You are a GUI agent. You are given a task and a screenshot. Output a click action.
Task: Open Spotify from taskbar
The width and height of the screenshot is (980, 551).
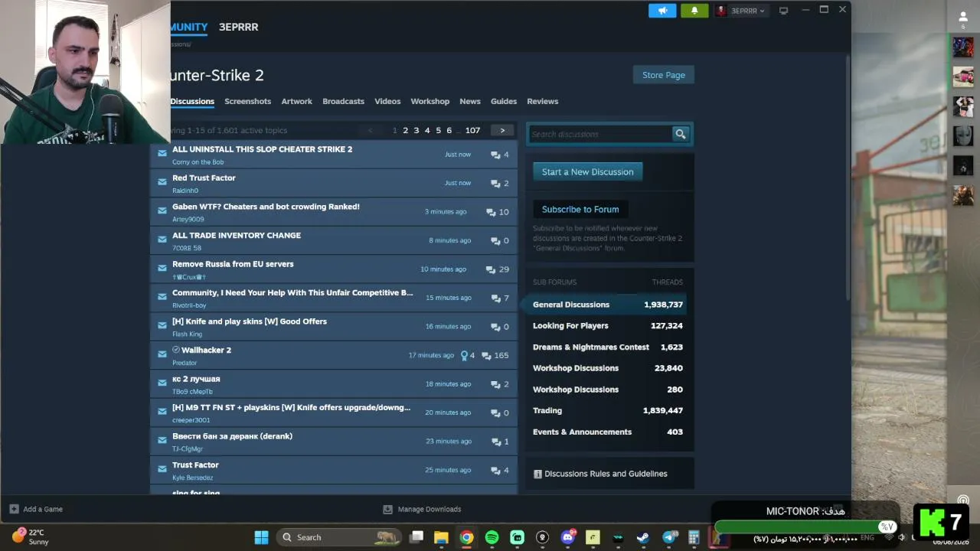492,537
